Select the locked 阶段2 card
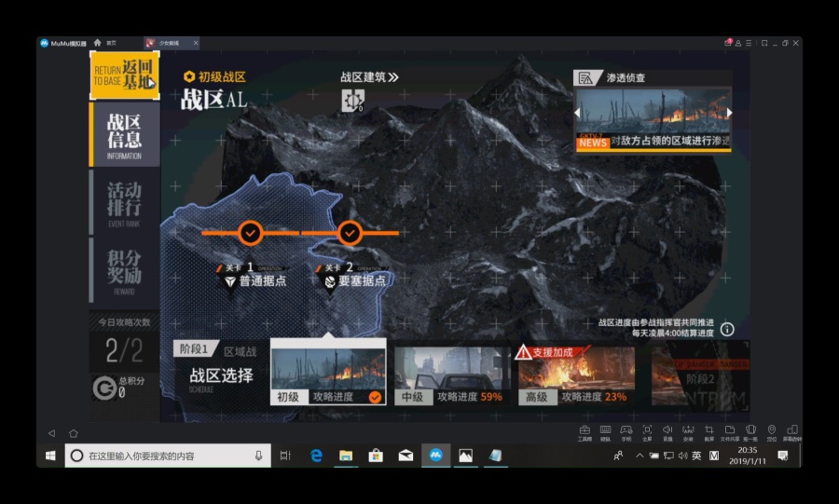Screen dimensions: 839x504 coord(700,375)
